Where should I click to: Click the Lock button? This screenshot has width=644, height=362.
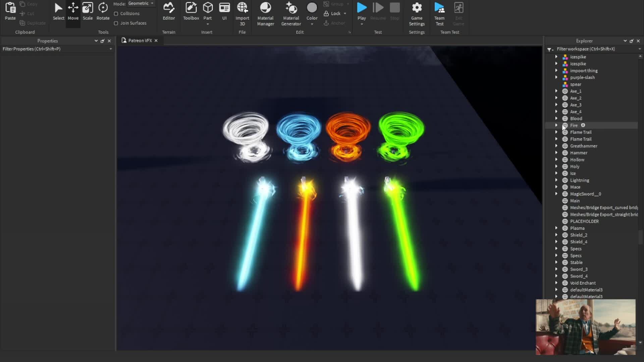coord(335,13)
